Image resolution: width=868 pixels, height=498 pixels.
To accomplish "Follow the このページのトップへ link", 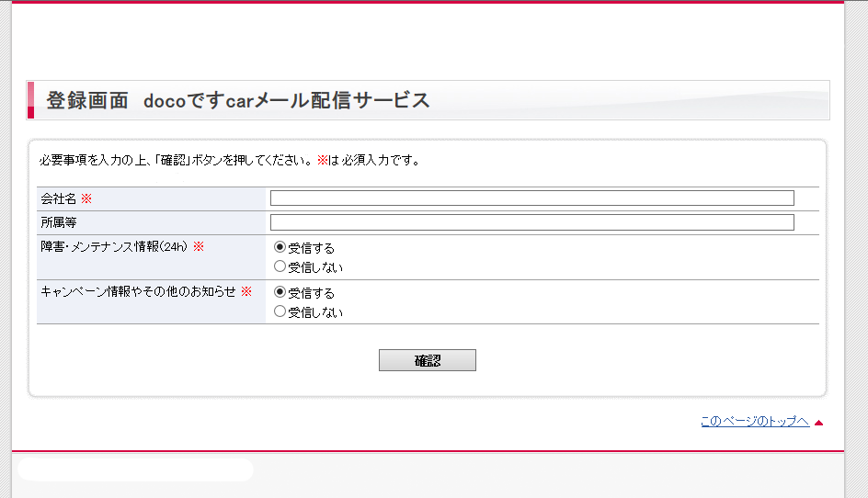I will click(x=755, y=422).
